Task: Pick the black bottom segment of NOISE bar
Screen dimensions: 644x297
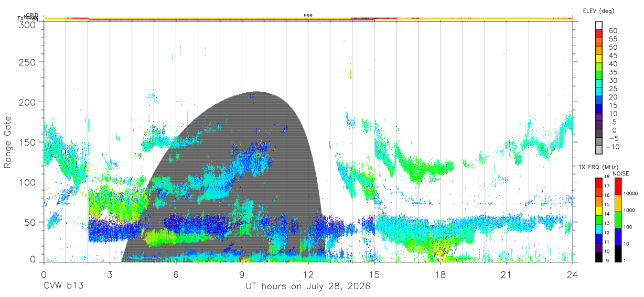Action: 618,254
